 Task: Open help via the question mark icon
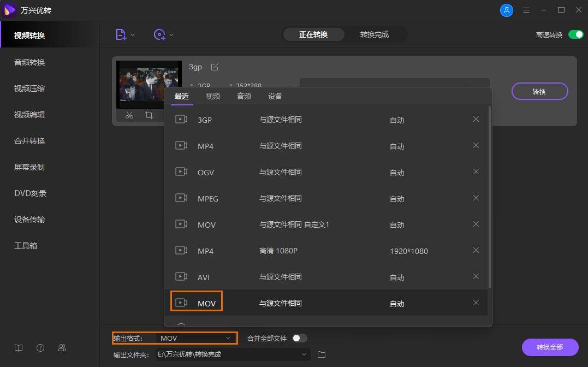click(40, 348)
